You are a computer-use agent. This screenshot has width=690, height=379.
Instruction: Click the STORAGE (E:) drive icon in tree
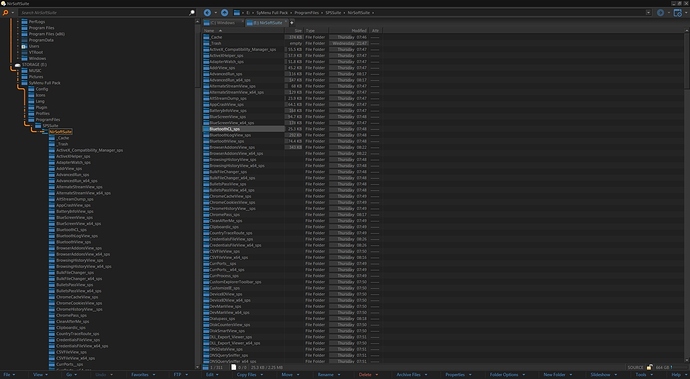coord(18,65)
